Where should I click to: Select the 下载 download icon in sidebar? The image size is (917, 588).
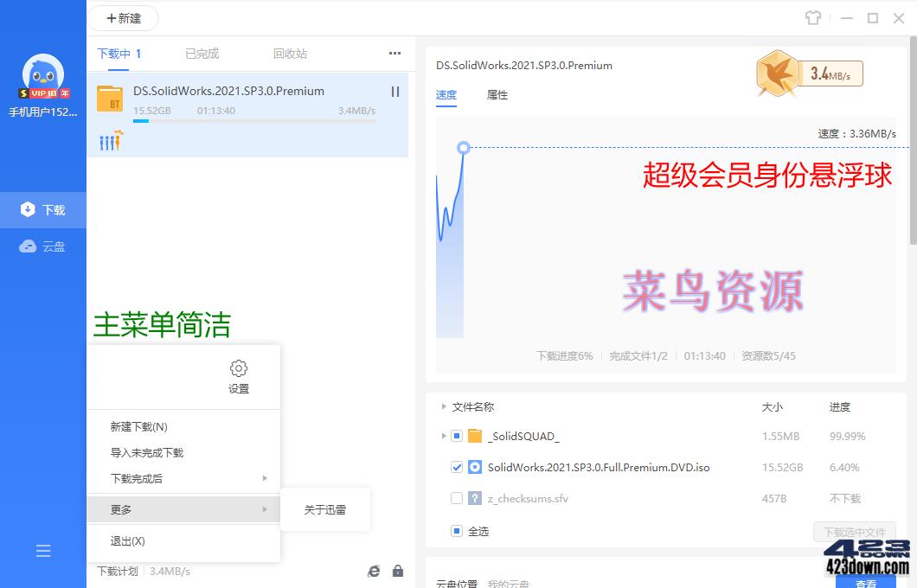(x=31, y=208)
